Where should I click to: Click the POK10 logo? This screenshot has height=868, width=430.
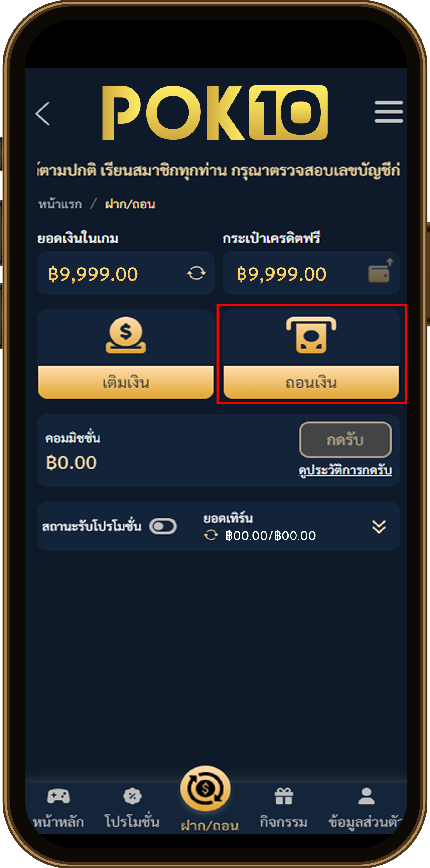coord(215,113)
